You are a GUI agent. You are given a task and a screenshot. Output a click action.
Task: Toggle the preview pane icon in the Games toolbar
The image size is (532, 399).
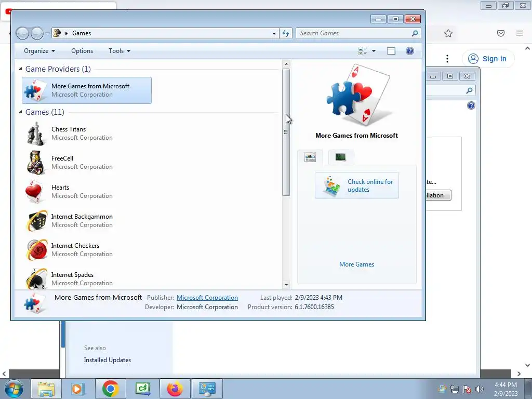point(391,51)
